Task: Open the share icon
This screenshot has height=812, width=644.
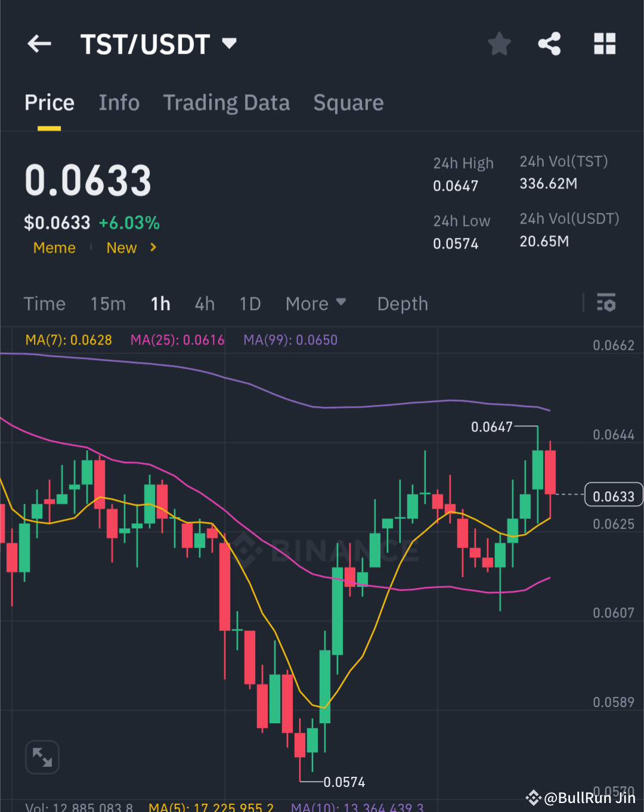Action: (549, 44)
